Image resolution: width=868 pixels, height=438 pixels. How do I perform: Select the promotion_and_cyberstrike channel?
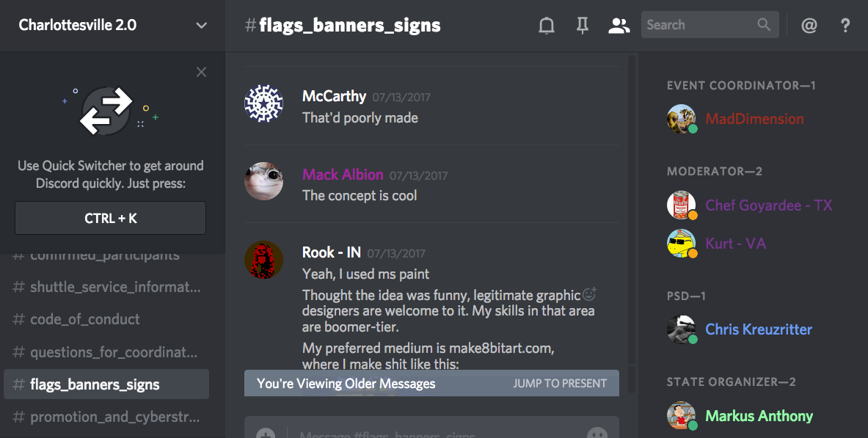[x=106, y=417]
